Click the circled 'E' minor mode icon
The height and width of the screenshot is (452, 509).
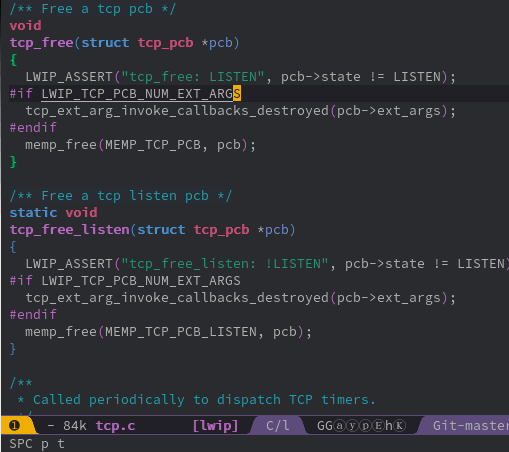click(379, 426)
